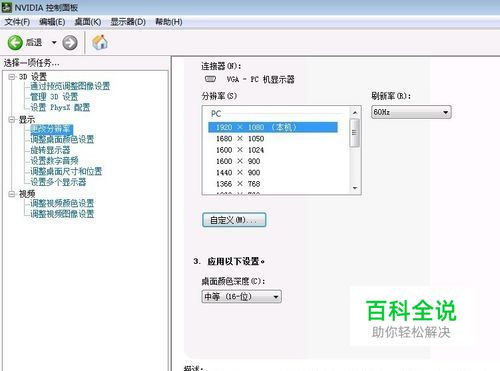Image resolution: width=500 pixels, height=371 pixels.
Task: Select resolution 1920 × 1080 (本机)
Action: [273, 127]
